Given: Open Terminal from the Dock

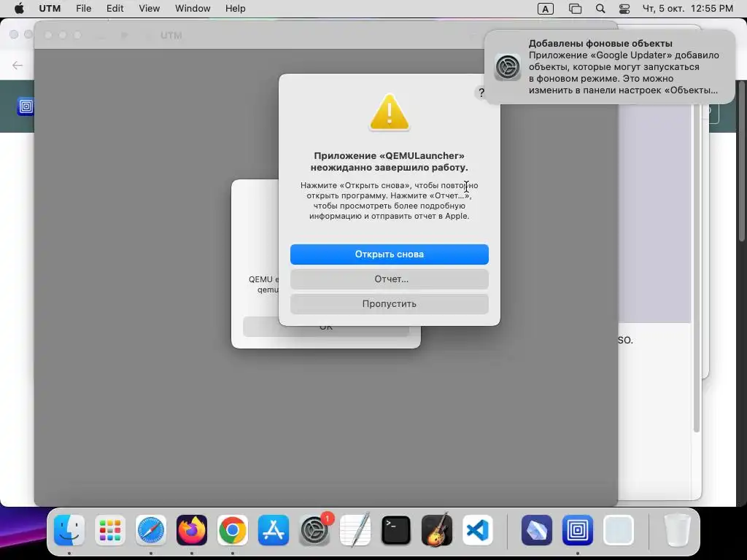Looking at the screenshot, I should pyautogui.click(x=396, y=530).
